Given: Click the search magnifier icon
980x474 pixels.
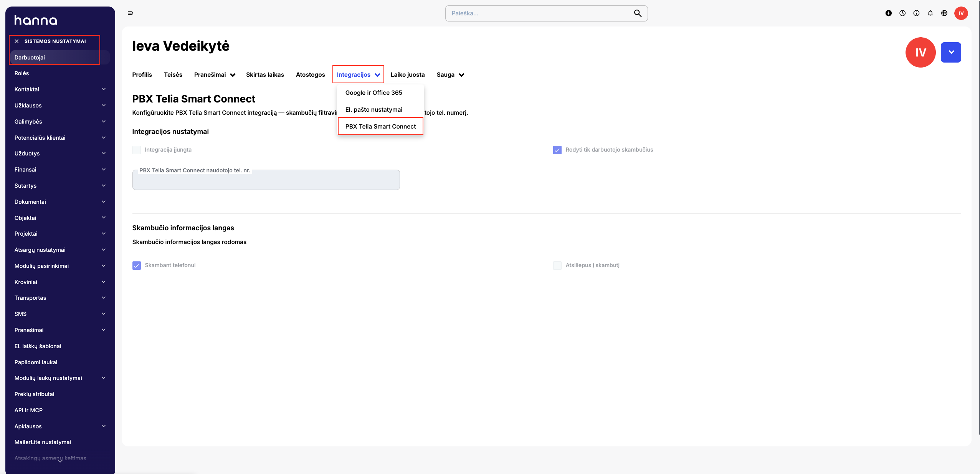Looking at the screenshot, I should [638, 13].
